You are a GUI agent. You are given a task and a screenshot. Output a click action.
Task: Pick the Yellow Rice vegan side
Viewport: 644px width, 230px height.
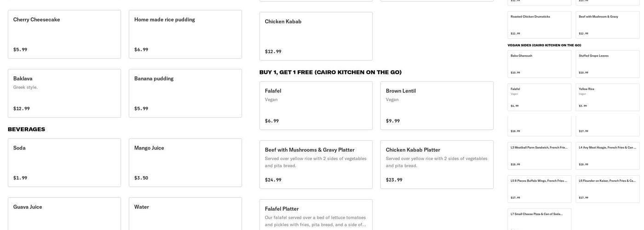[x=608, y=97]
